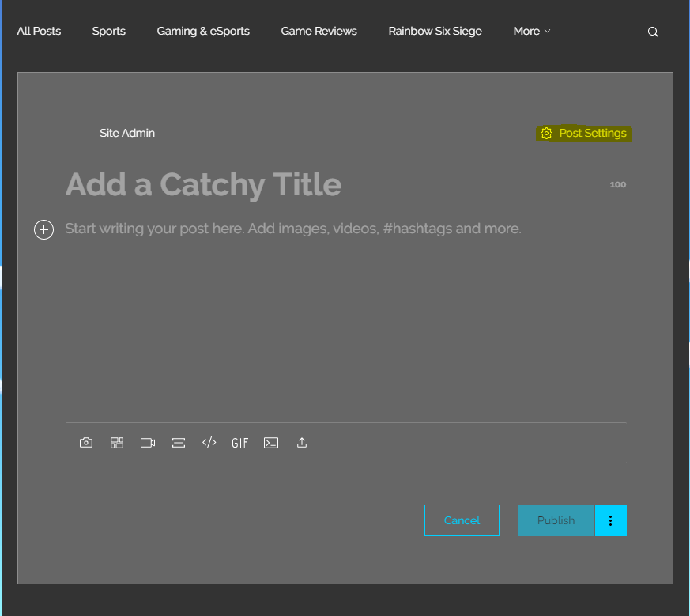Insert a gallery using the grid icon
The width and height of the screenshot is (690, 616).
[117, 443]
